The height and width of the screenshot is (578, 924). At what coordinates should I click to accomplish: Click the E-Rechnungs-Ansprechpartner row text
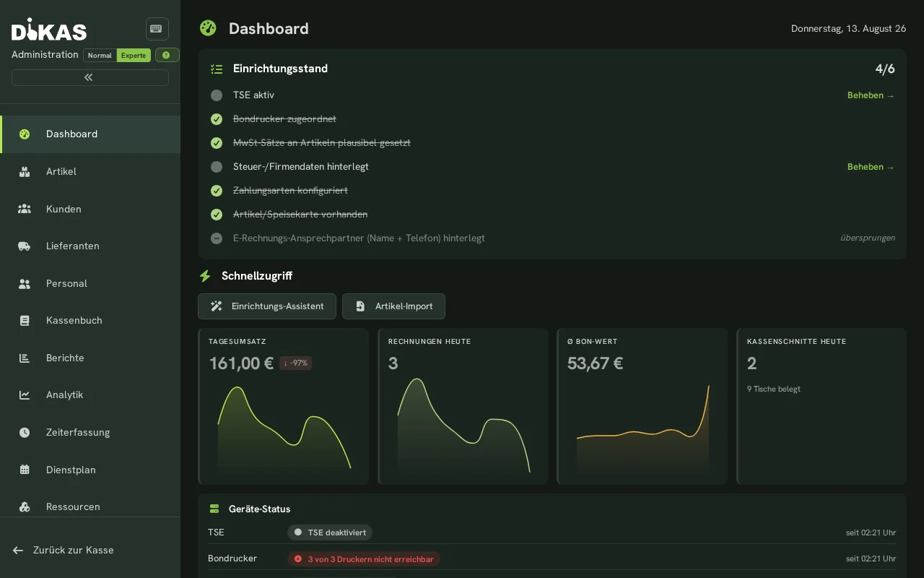(x=359, y=238)
